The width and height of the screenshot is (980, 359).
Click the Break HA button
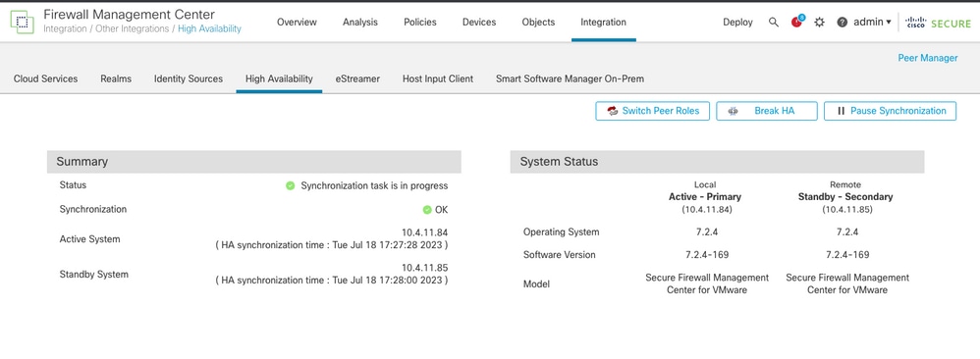(767, 111)
